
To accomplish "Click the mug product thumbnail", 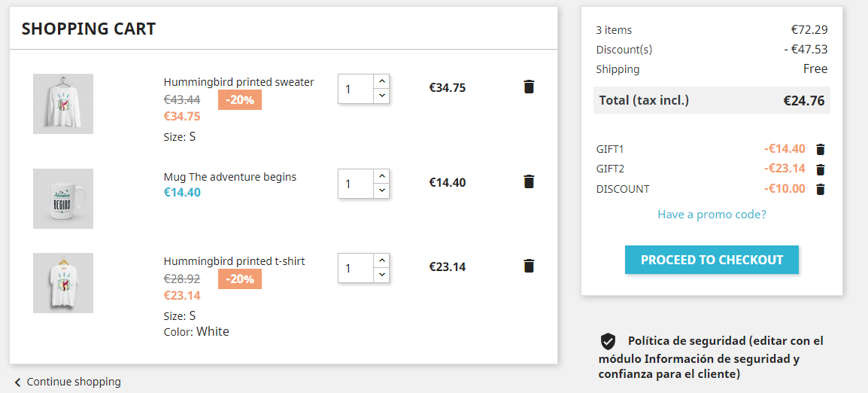I will pyautogui.click(x=63, y=199).
